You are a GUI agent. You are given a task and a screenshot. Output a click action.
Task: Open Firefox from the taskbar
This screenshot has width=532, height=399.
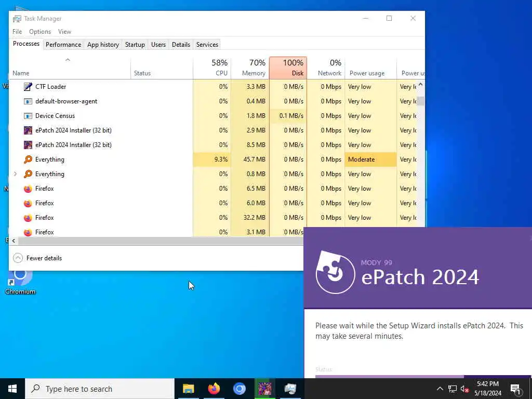pyautogui.click(x=214, y=389)
